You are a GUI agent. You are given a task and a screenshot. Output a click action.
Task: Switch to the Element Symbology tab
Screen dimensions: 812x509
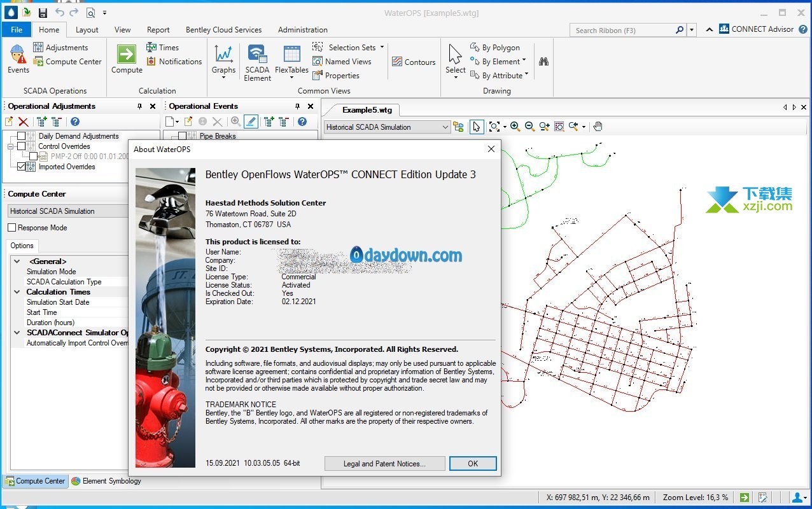tap(106, 481)
